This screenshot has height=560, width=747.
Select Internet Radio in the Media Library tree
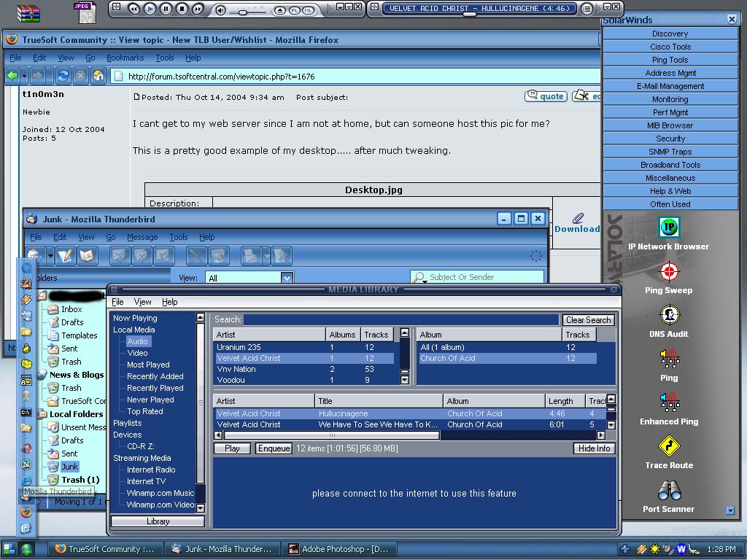[x=151, y=470]
